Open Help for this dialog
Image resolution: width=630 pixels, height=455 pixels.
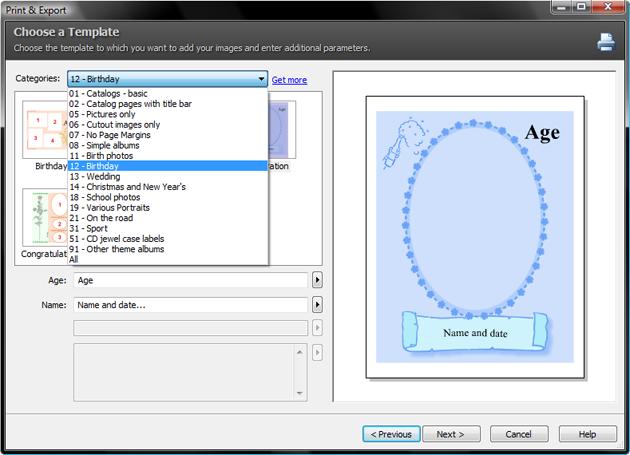587,435
